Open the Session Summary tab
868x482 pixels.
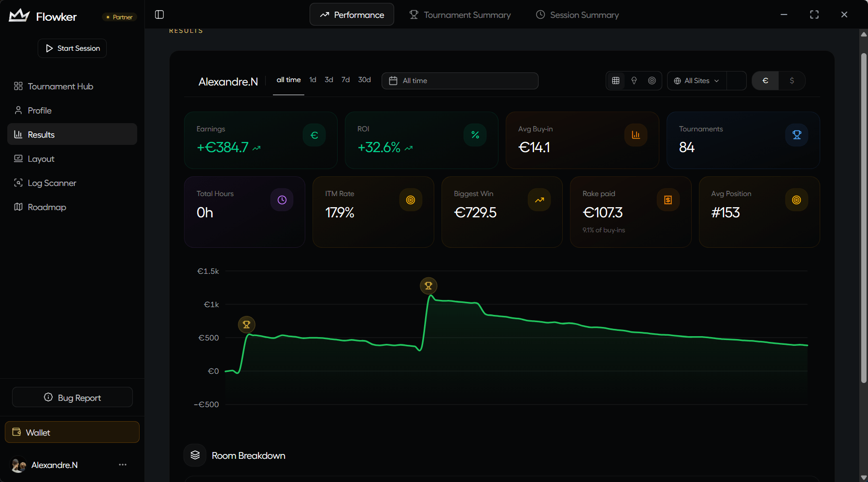pos(577,14)
